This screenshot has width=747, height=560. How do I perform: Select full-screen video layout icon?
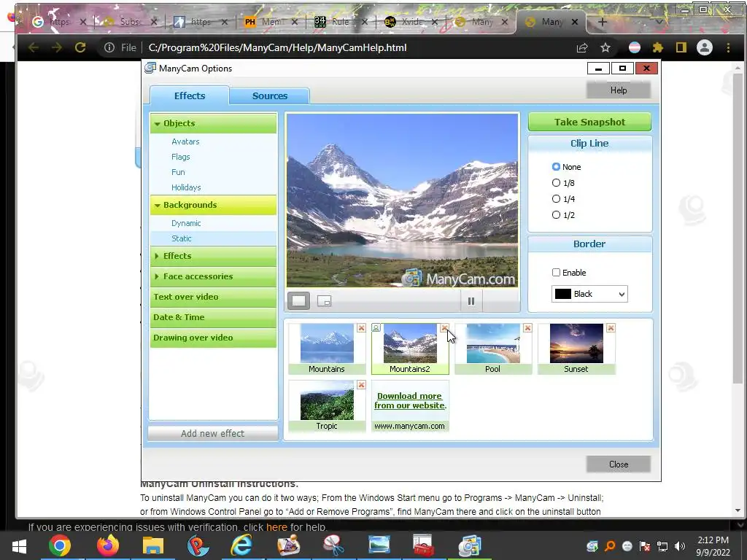tap(298, 301)
